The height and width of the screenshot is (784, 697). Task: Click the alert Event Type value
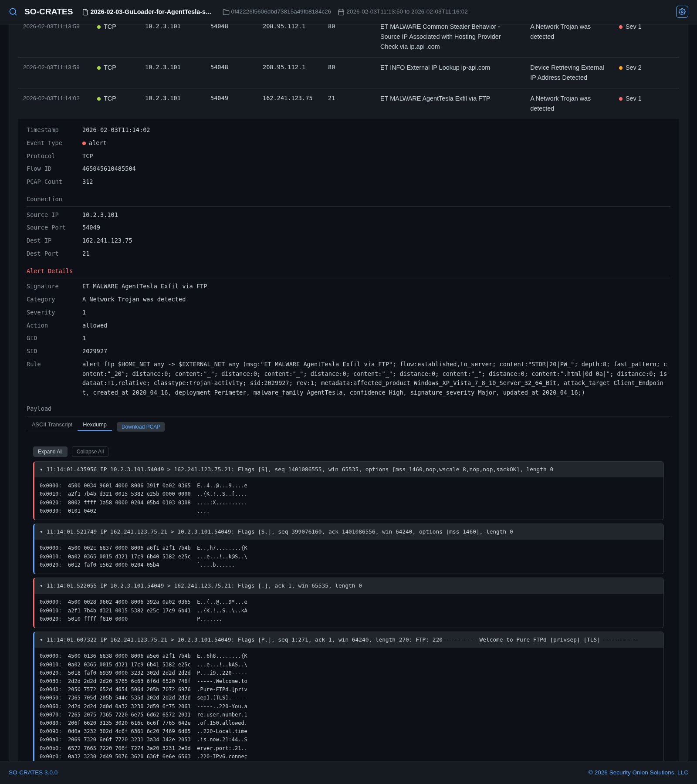95,143
